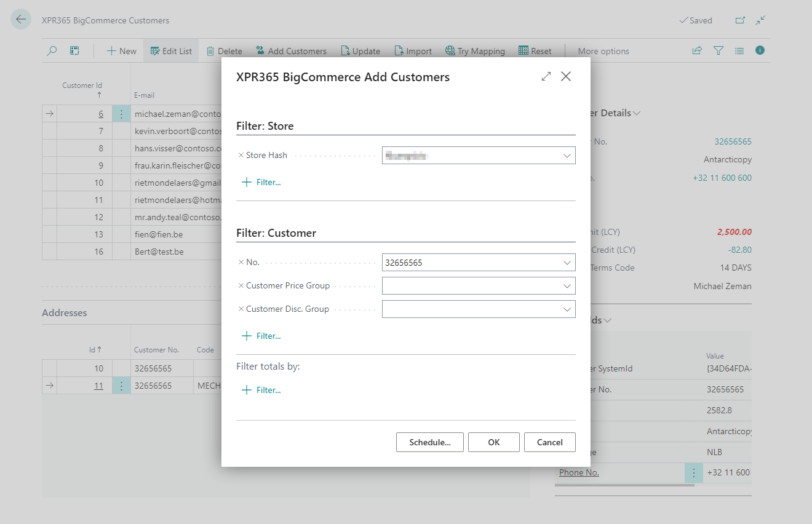The height and width of the screenshot is (524, 812).
Task: Collapse the Customer Details FactBox chevron
Action: [637, 113]
